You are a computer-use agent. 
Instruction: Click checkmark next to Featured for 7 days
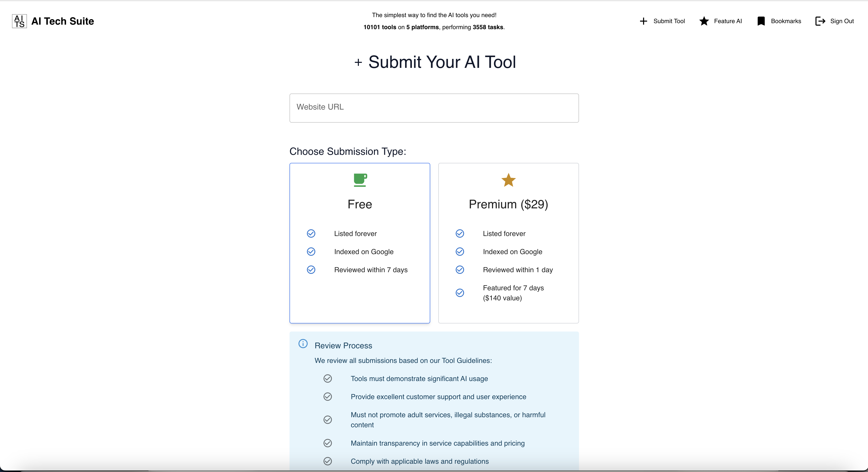pyautogui.click(x=460, y=293)
